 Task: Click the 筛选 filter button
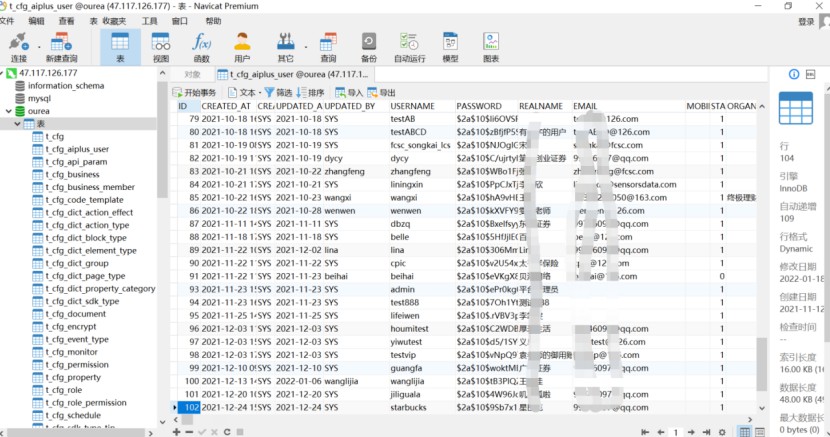pyautogui.click(x=278, y=93)
